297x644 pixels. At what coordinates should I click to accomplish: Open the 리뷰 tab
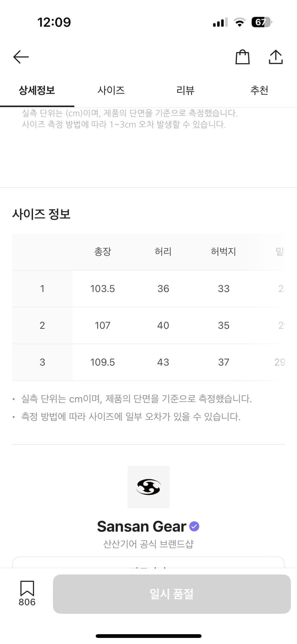pos(185,90)
